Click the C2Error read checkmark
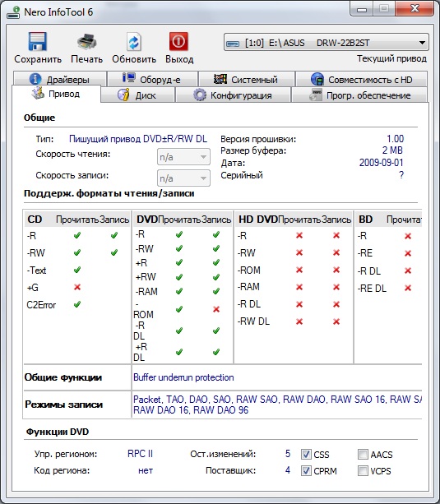The height and width of the screenshot is (504, 440). pyautogui.click(x=77, y=304)
